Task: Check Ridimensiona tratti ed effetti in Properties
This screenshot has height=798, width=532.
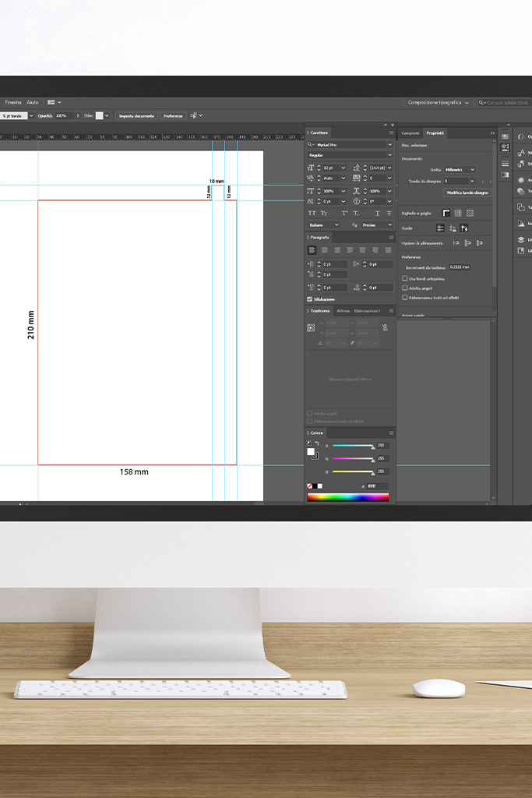Action: click(x=404, y=298)
